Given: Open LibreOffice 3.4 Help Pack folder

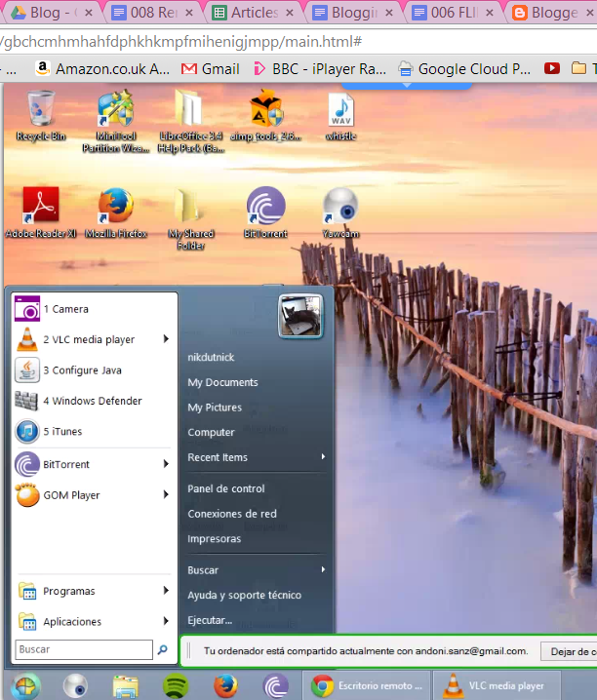Looking at the screenshot, I should tap(190, 121).
